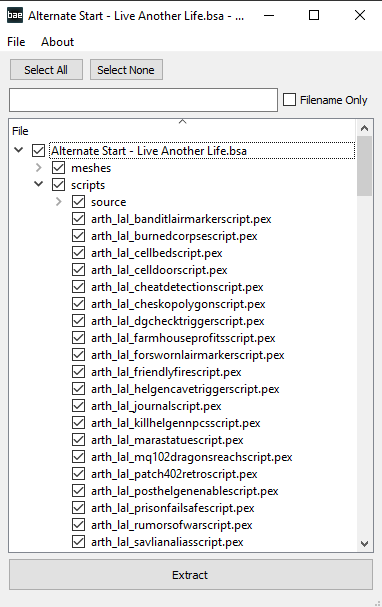Screen dimensions: 382x607
Task: Uncheck arth_lal_helgencavetriggerscript.pex checkbox
Action: pos(79,389)
